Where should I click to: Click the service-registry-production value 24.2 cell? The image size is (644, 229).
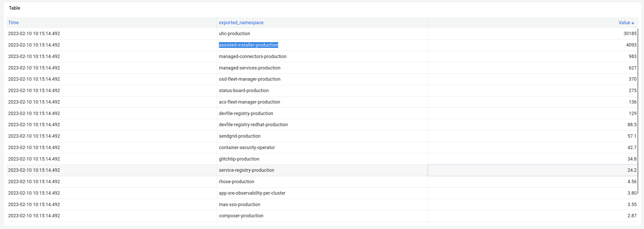[632, 170]
